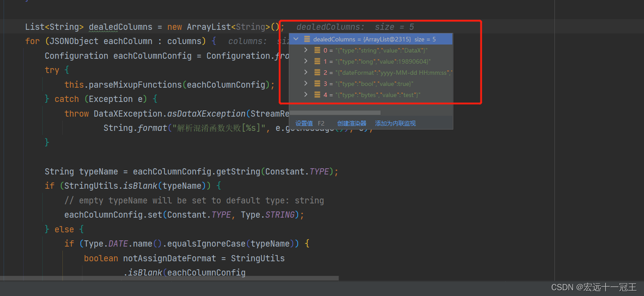Click dealedColumns = {ArrayList@2315} header text
The width and height of the screenshot is (644, 296).
[x=374, y=39]
